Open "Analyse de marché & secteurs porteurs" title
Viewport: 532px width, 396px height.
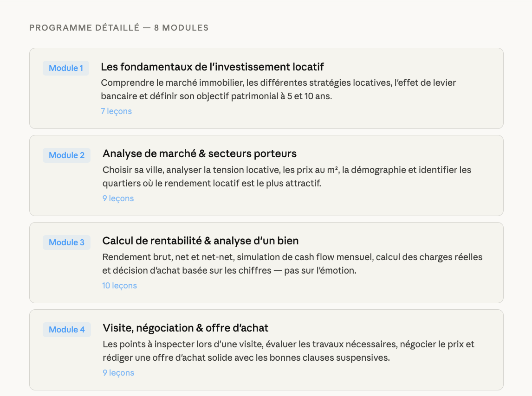pos(199,153)
